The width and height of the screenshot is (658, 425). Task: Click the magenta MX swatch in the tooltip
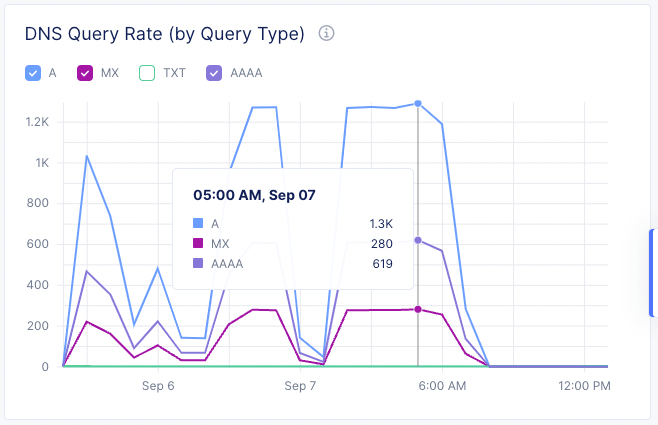198,244
